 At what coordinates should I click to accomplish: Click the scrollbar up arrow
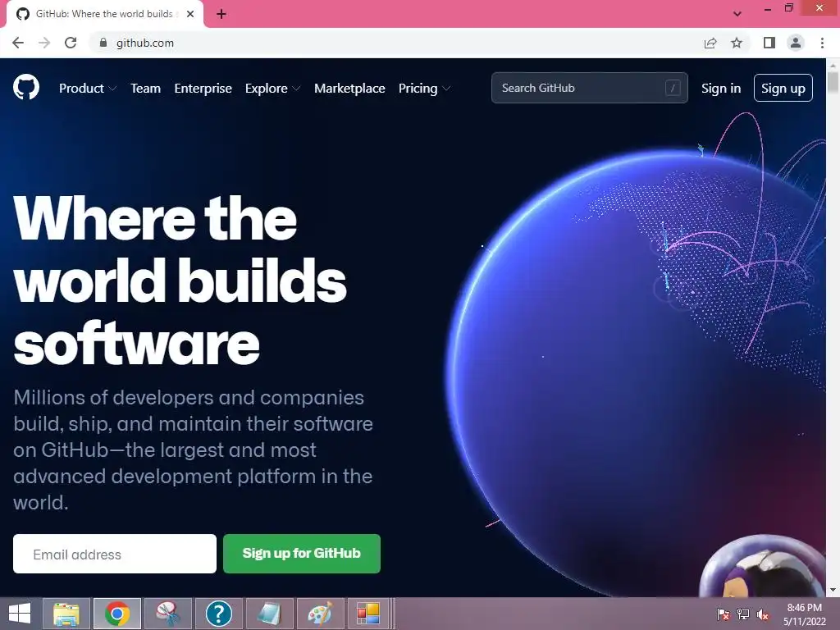pos(833,65)
